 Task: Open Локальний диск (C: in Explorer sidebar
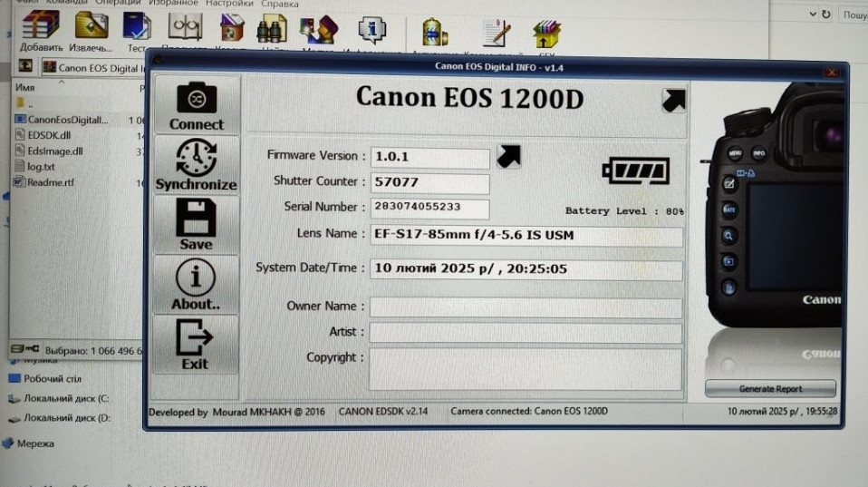click(x=59, y=398)
